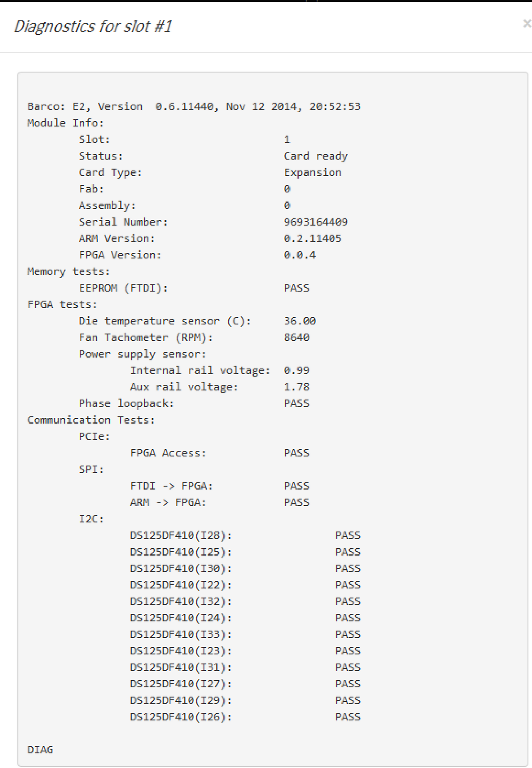Click the 'Diagnostics for slot #1' title
Screen dimensions: 532x768
(x=93, y=27)
